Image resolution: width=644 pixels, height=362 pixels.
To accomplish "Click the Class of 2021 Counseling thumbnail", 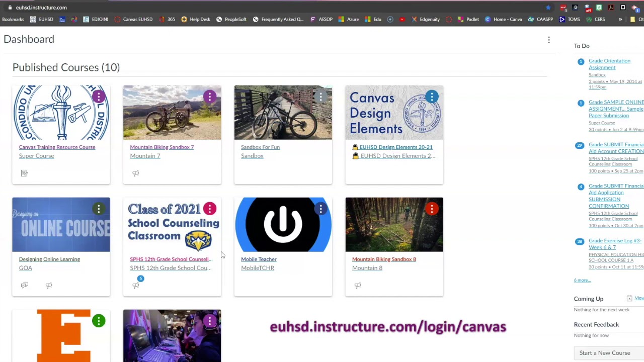I will point(172,225).
